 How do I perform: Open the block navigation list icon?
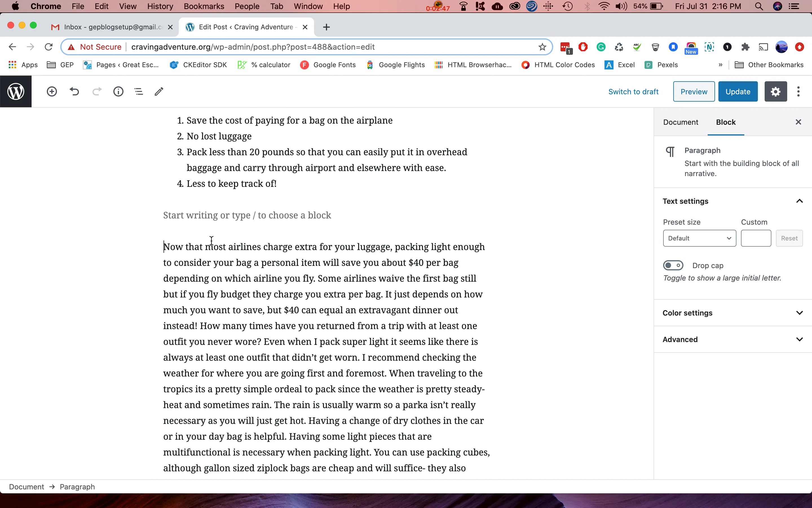click(139, 91)
